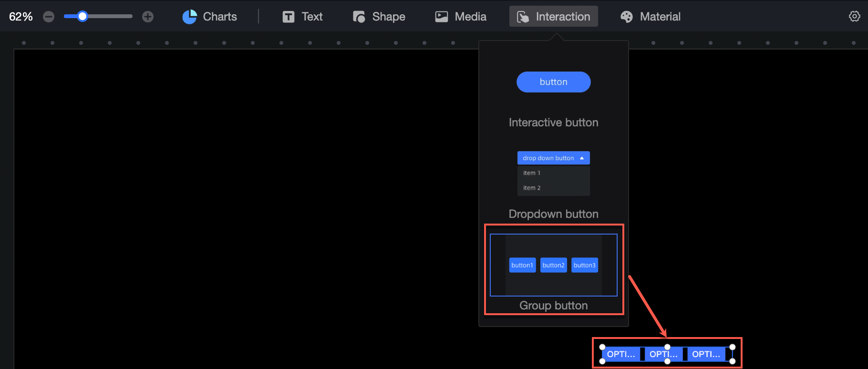Click the drop down button preview
The image size is (868, 369).
553,158
